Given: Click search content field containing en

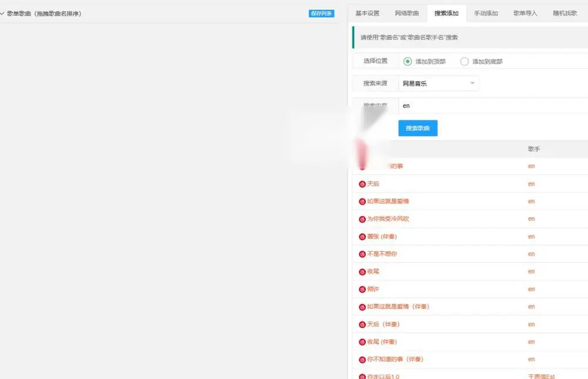Looking at the screenshot, I should 493,106.
